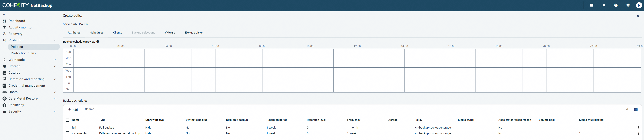This screenshot has width=644, height=140.
Task: Hide start windows for incremental schedule
Action: 148,133
